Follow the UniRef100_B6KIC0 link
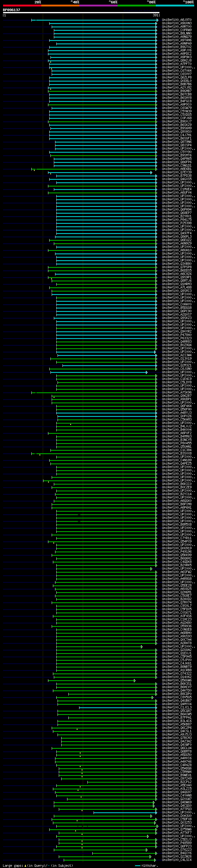197x868 pixels. click(x=176, y=484)
